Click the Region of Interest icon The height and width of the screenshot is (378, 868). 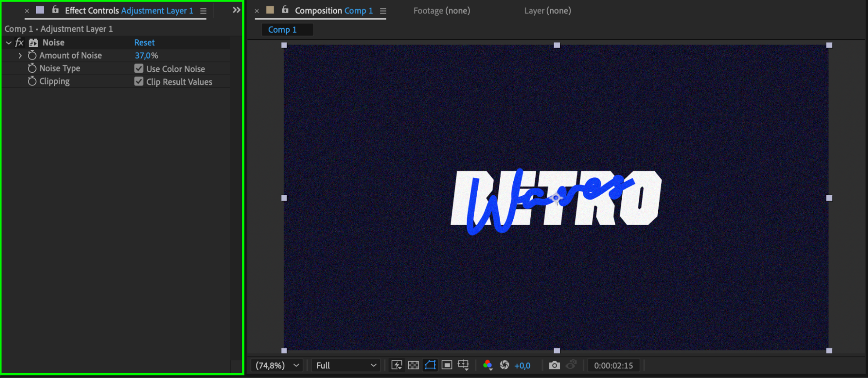coord(447,365)
